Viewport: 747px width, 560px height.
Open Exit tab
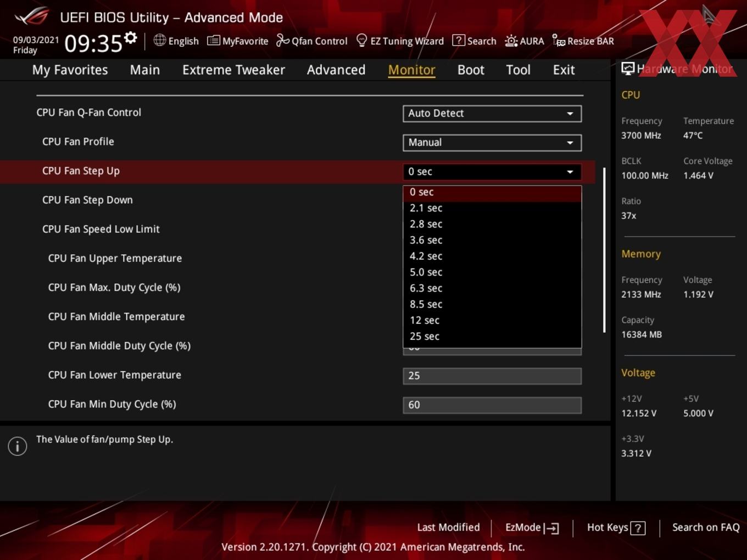tap(564, 70)
